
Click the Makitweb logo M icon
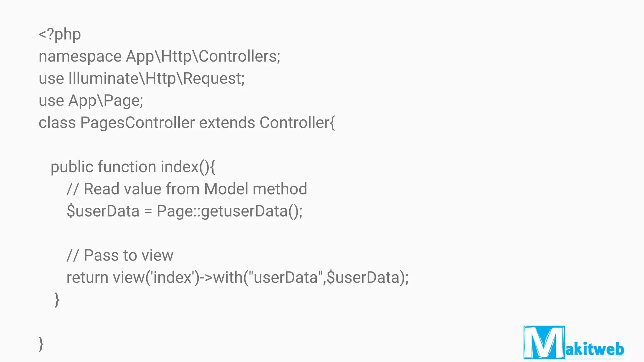click(544, 343)
